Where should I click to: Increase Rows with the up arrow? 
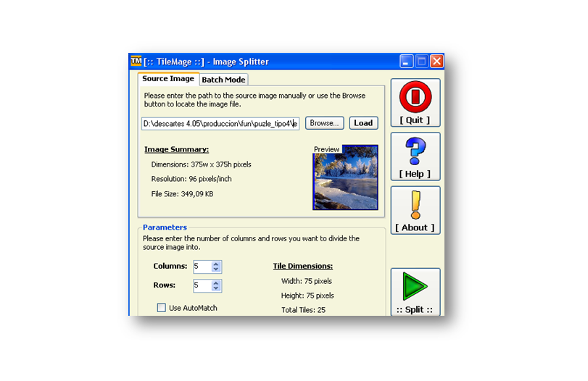215,282
